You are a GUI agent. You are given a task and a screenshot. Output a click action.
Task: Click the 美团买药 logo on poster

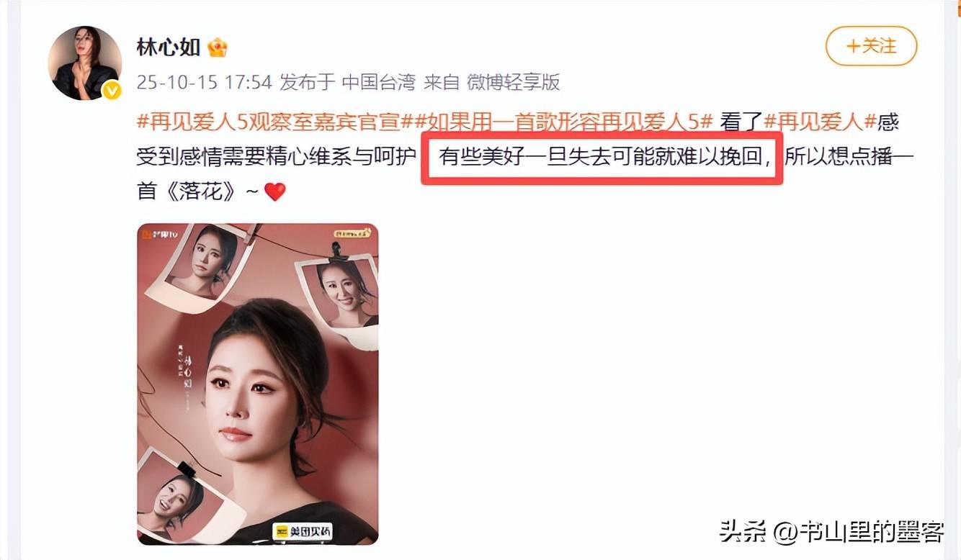297,531
